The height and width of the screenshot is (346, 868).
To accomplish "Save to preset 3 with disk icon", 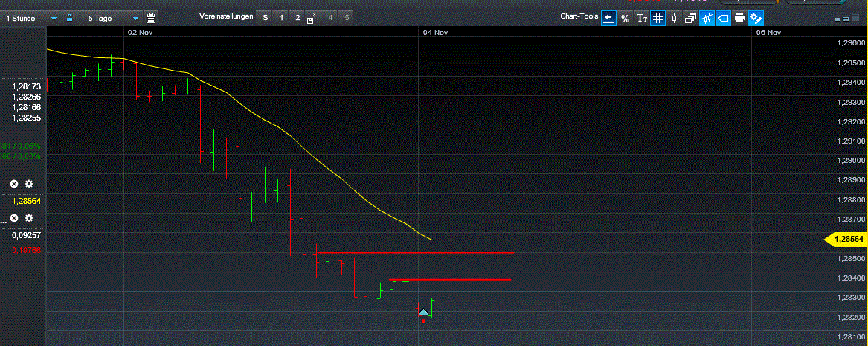I will click(x=312, y=18).
